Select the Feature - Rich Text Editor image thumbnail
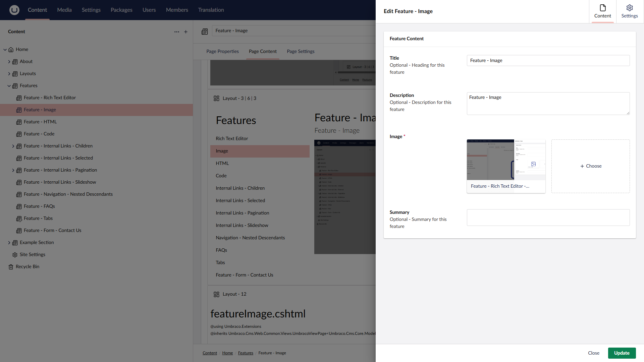 pyautogui.click(x=506, y=160)
